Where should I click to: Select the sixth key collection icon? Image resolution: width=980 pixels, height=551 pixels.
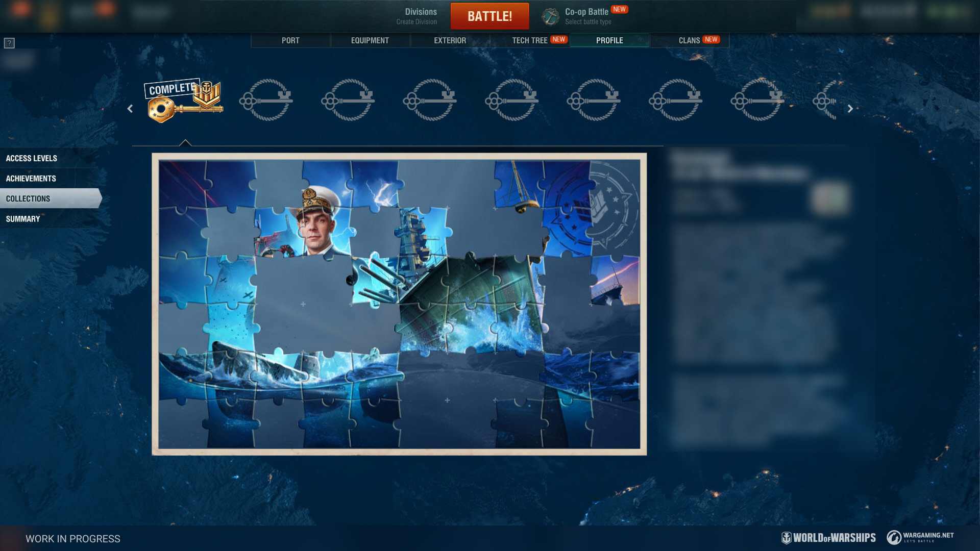[594, 100]
